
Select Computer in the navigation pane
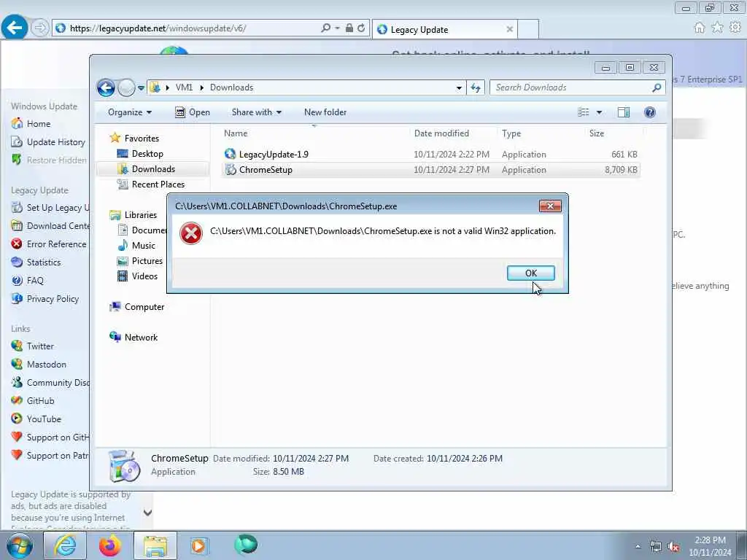tap(144, 307)
